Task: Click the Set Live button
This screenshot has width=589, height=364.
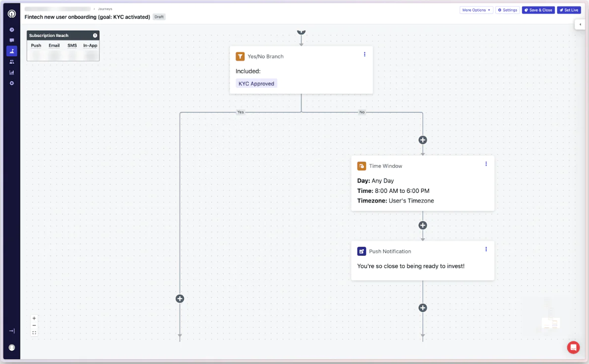Action: tap(568, 9)
